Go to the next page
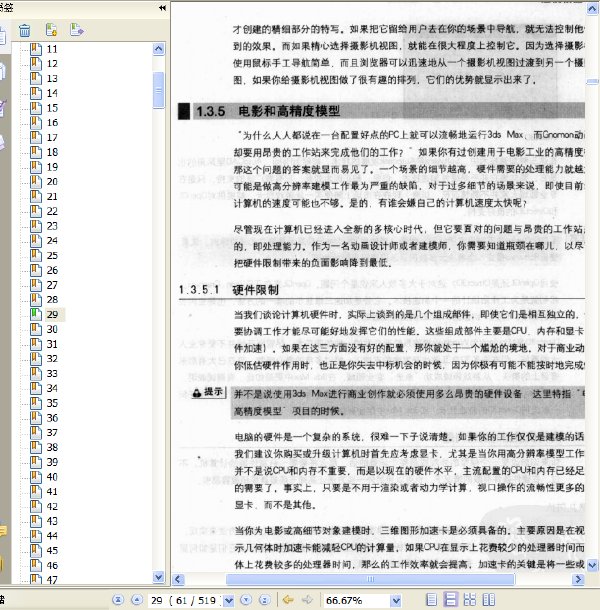This screenshot has width=600, height=610. click(246, 599)
